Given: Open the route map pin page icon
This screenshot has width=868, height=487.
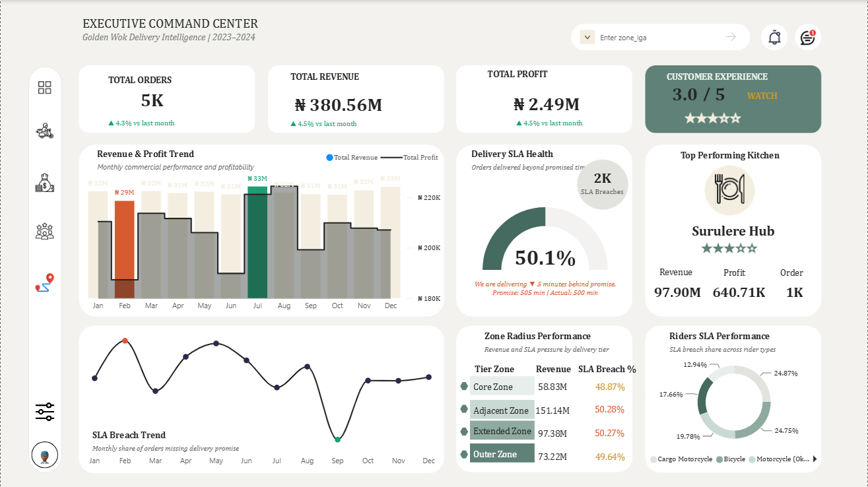Looking at the screenshot, I should coord(45,283).
